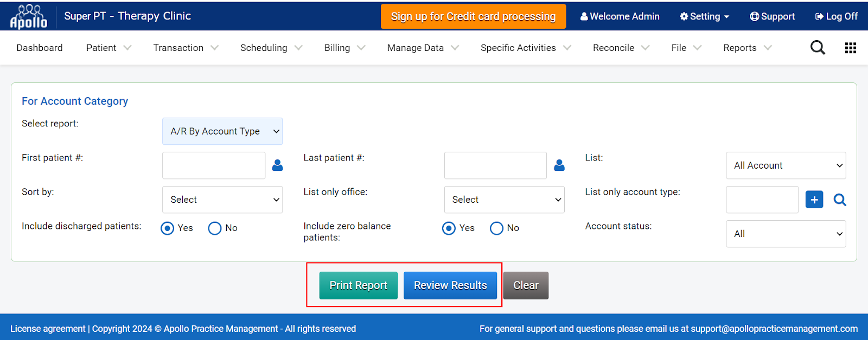Click Log Off
This screenshot has height=340, width=868.
click(x=837, y=16)
